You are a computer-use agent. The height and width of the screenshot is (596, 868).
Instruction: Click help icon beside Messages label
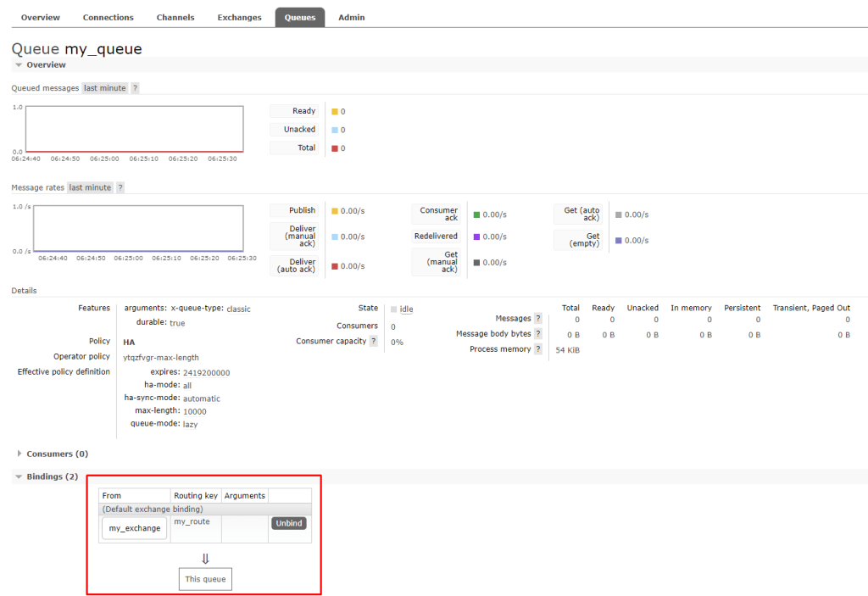click(538, 319)
